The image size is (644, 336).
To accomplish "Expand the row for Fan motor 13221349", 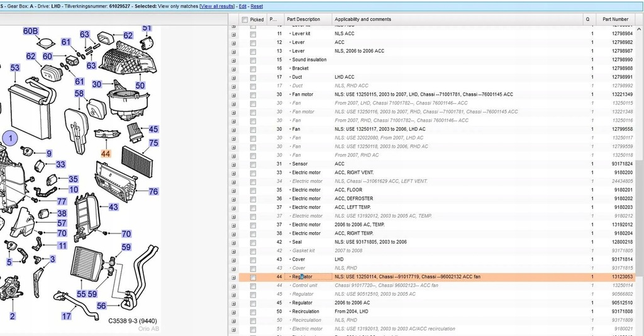I will tap(233, 94).
